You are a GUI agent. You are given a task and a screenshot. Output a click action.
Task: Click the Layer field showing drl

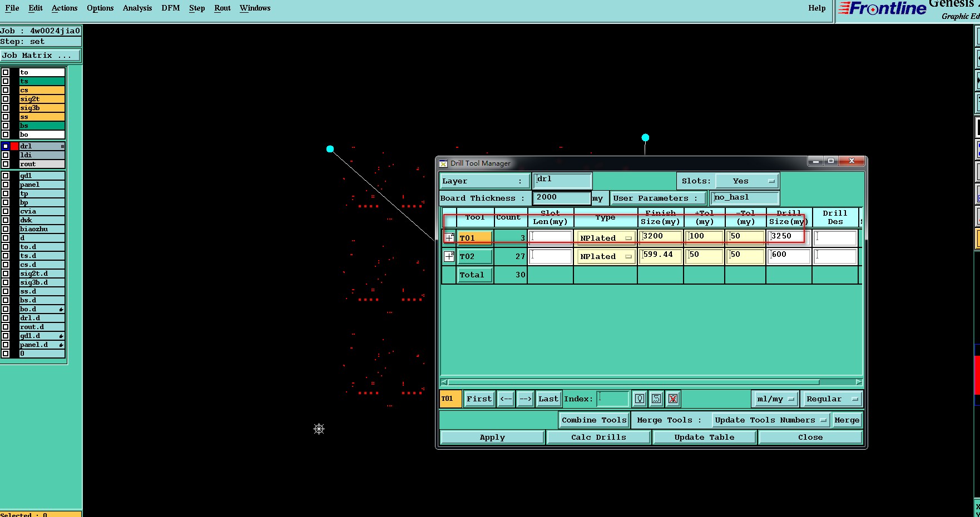562,180
